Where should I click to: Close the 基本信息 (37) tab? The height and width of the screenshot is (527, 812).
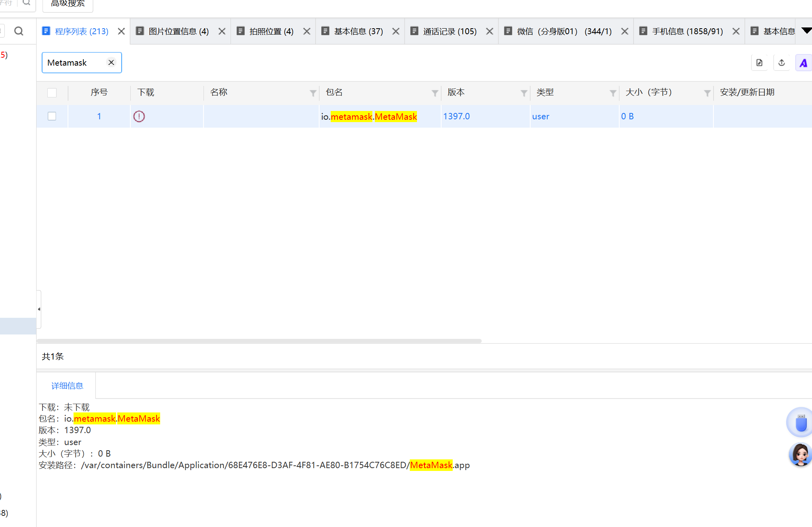click(395, 31)
